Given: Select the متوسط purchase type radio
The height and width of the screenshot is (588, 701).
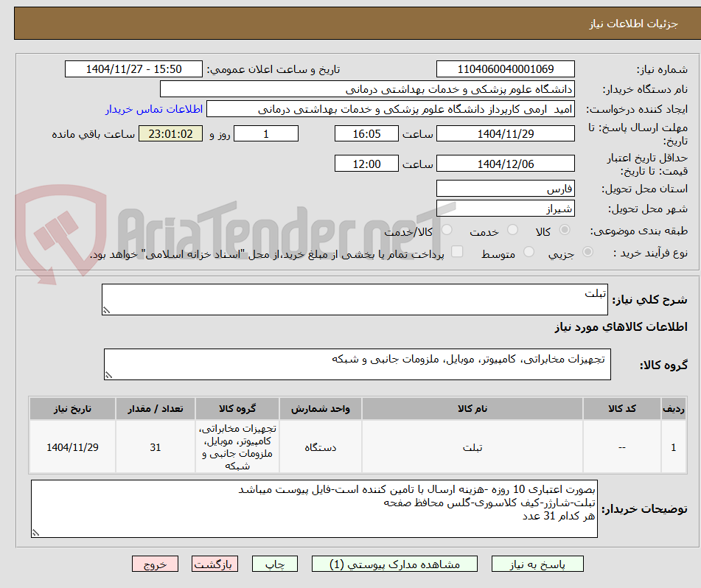Looking at the screenshot, I should [529, 252].
